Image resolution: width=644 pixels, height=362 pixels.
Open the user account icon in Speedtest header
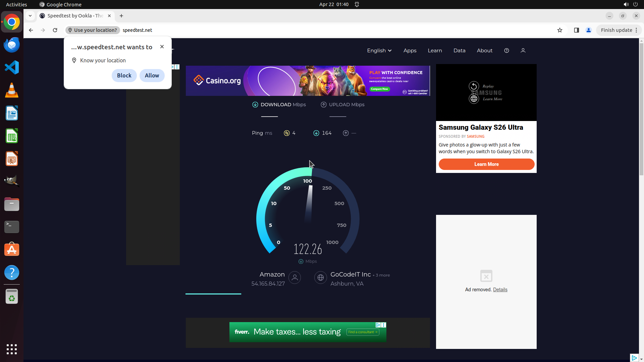pyautogui.click(x=523, y=51)
